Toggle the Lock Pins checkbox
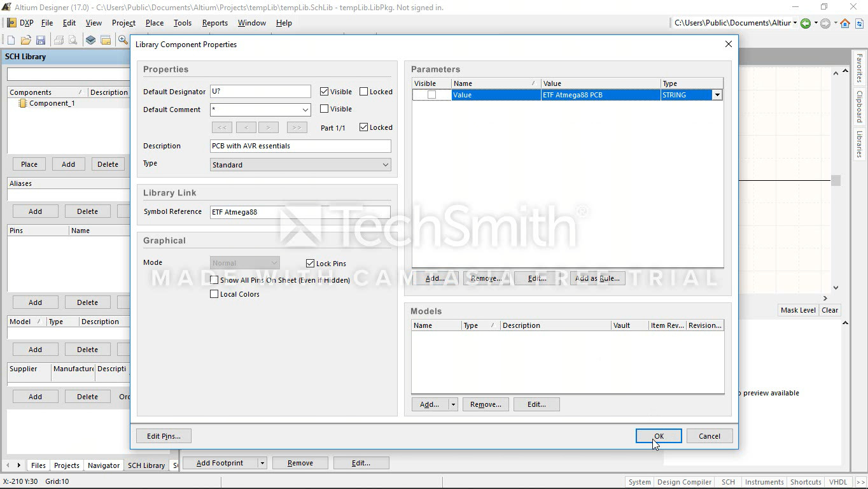 point(311,264)
